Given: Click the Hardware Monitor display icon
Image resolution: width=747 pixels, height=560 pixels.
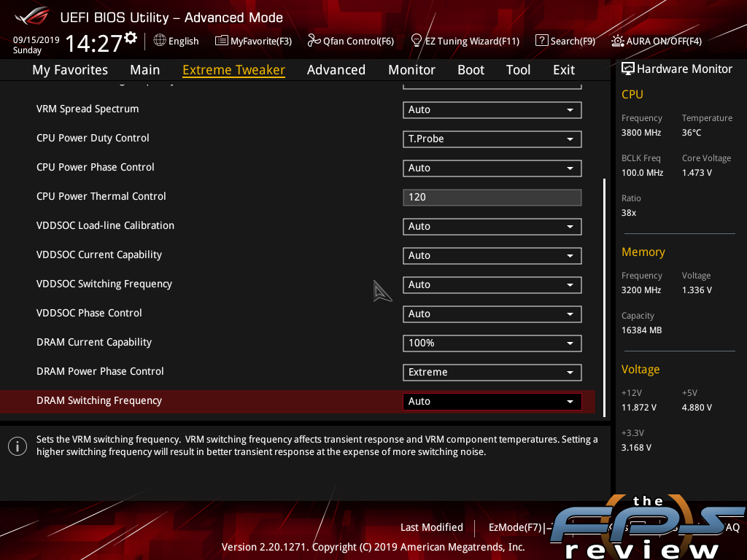Looking at the screenshot, I should click(x=628, y=69).
